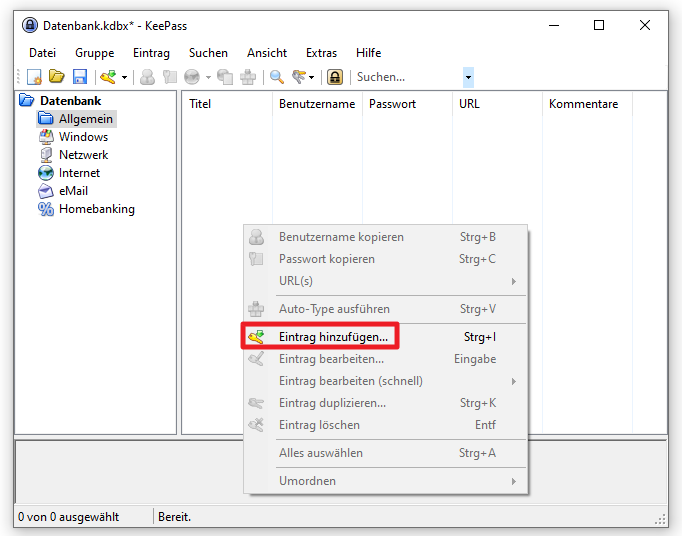Expand the search box dropdown arrow
This screenshot has height=536, width=682.
pos(468,77)
